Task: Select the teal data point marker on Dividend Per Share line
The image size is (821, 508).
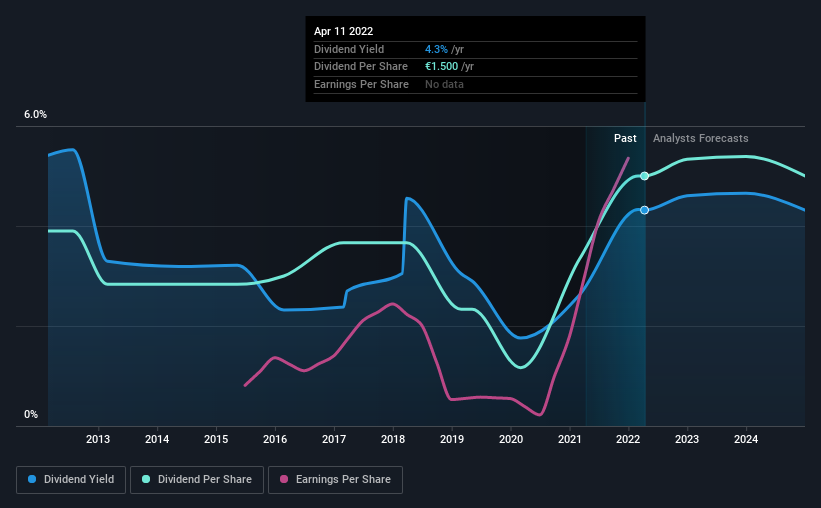Action: pos(645,176)
